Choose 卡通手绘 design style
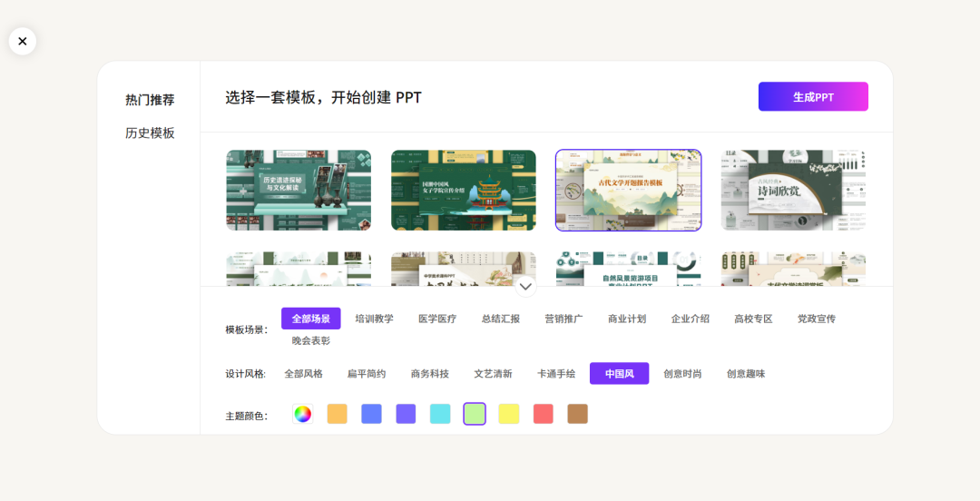This screenshot has width=980, height=501. pyautogui.click(x=556, y=373)
